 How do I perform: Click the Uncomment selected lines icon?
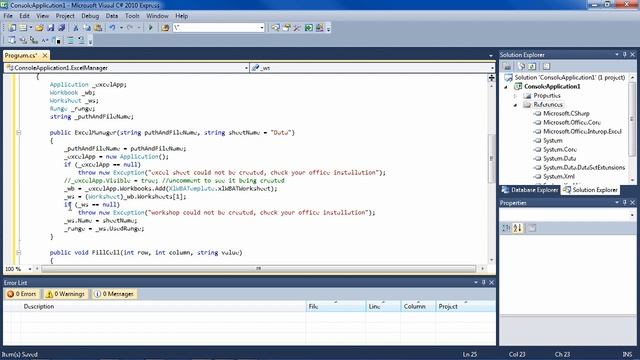pyautogui.click(x=81, y=40)
